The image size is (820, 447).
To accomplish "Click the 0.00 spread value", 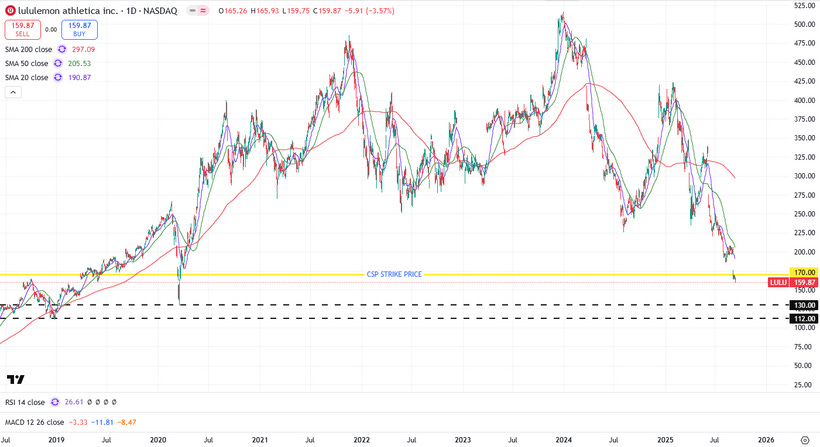I will 51,30.
